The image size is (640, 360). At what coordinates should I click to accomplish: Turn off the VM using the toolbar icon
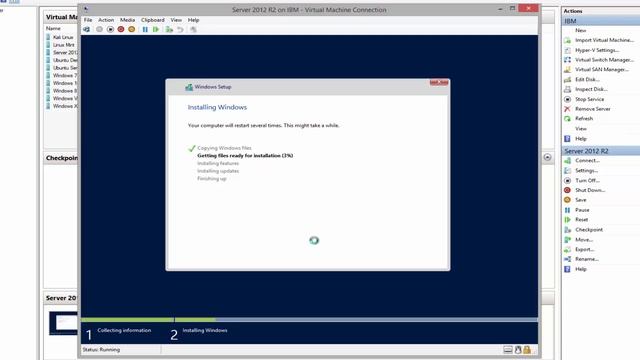[110, 29]
